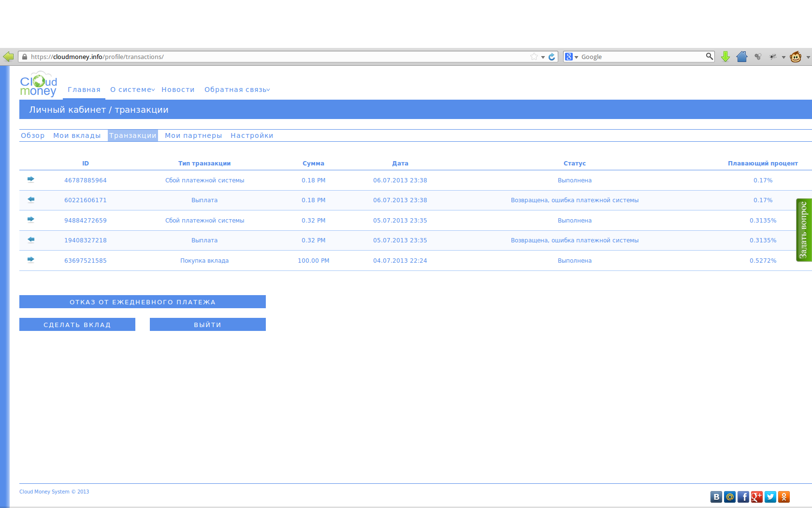Click the Greasemonkey monkey face icon
The width and height of the screenshot is (812, 508).
795,57
